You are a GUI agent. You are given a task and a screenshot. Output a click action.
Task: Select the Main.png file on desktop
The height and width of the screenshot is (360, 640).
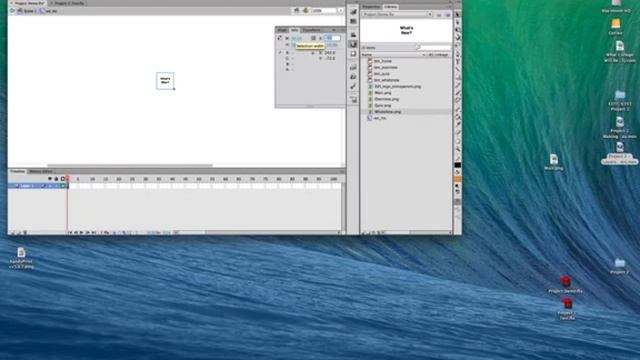coord(553,162)
